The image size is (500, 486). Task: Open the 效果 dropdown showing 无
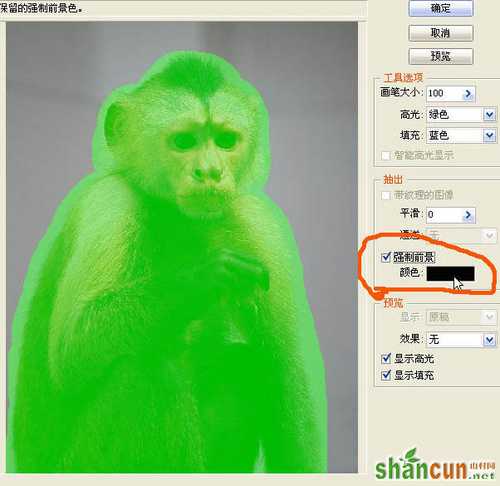point(489,340)
